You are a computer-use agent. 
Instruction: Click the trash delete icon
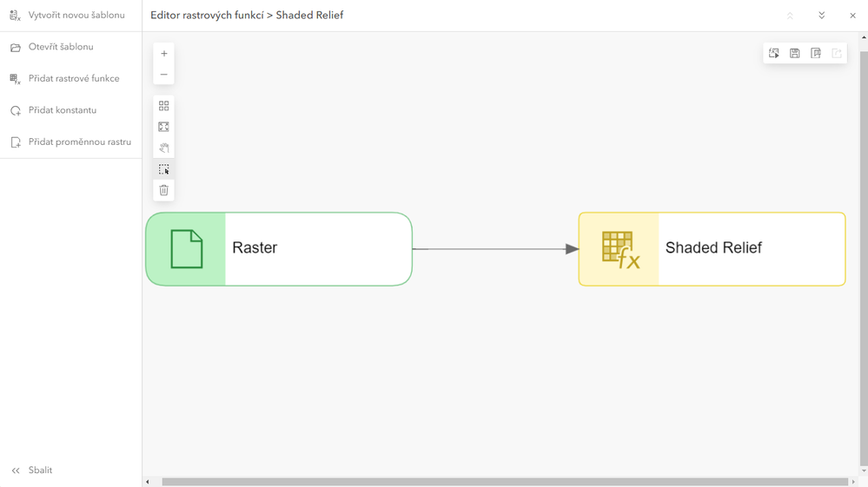point(163,190)
